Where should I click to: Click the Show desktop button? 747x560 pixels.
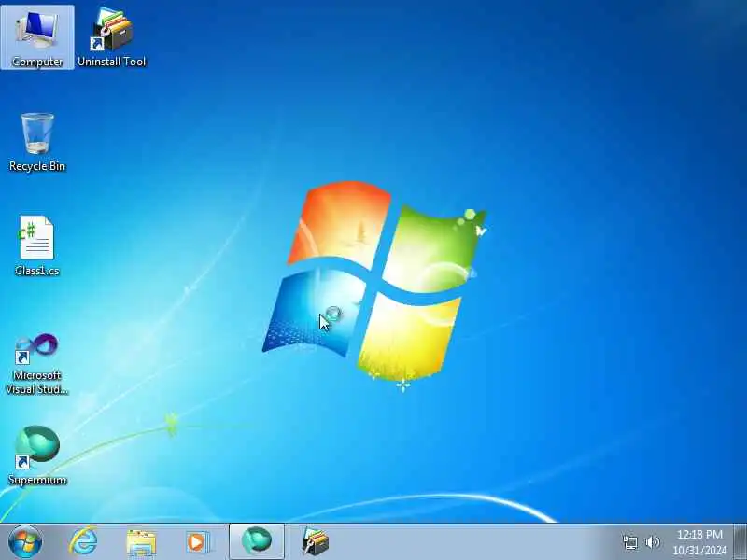740,542
